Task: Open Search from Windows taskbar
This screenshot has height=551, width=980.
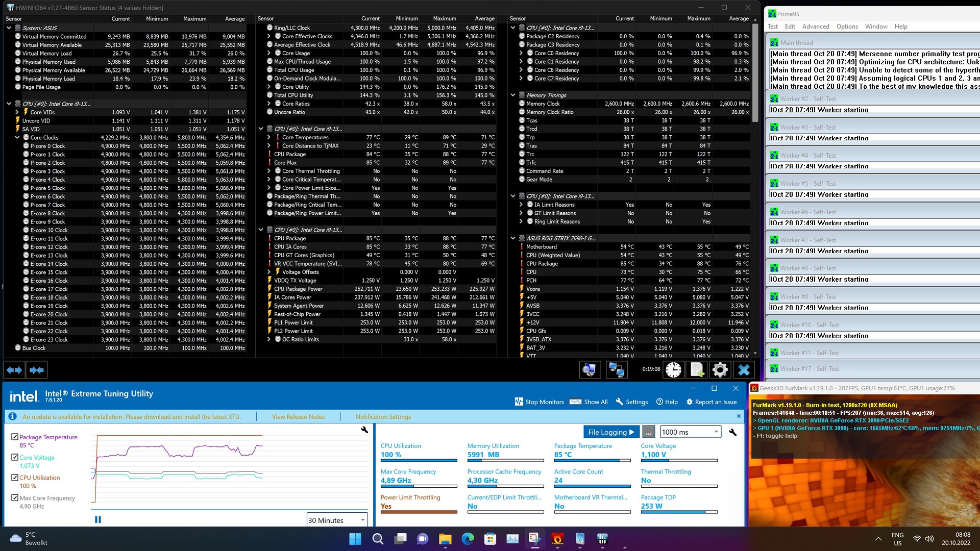Action: 378,539
